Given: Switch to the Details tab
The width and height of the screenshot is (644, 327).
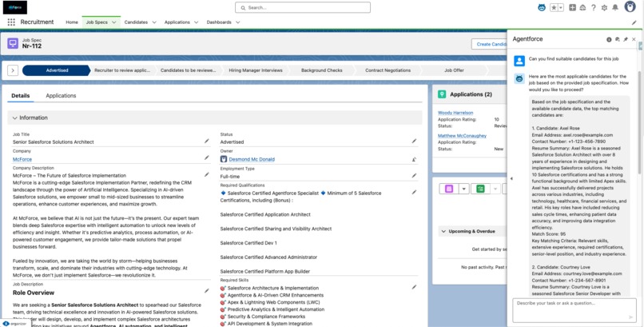Looking at the screenshot, I should (21, 96).
